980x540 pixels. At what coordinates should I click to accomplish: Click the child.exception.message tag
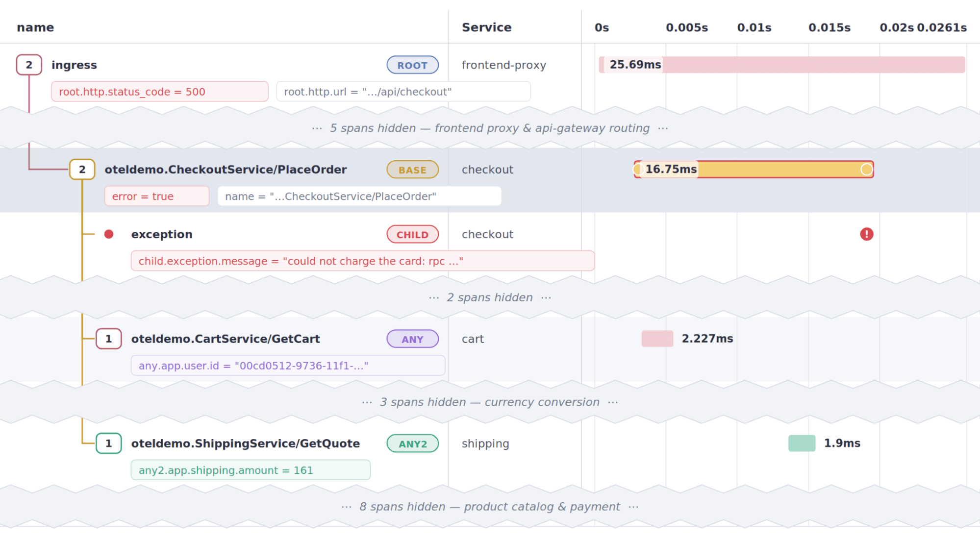coord(363,261)
